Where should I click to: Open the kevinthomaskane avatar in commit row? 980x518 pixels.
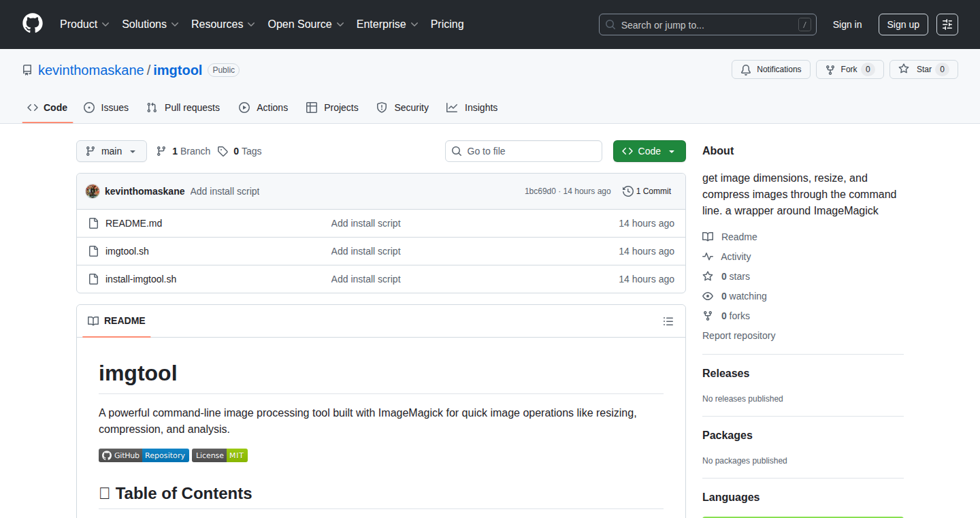point(93,191)
